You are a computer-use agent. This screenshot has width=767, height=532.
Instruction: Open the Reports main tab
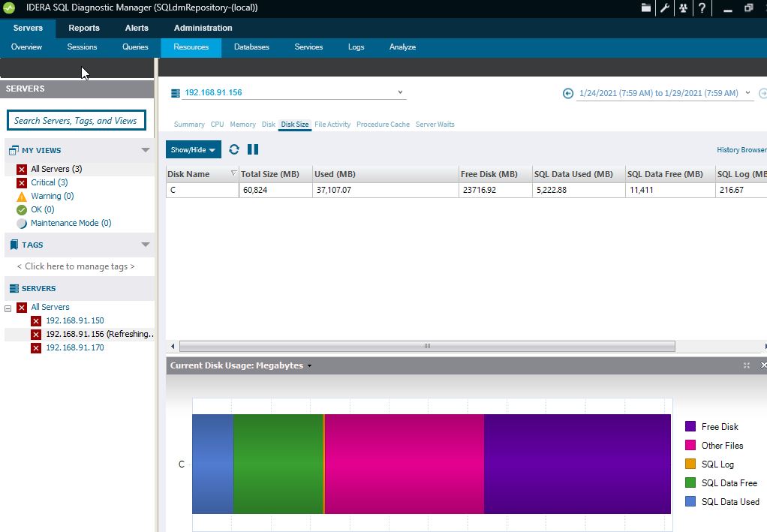(84, 28)
